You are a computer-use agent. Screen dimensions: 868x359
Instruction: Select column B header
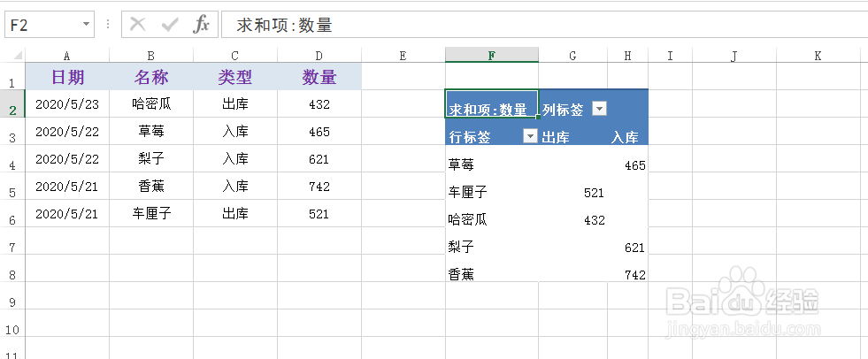tap(151, 56)
